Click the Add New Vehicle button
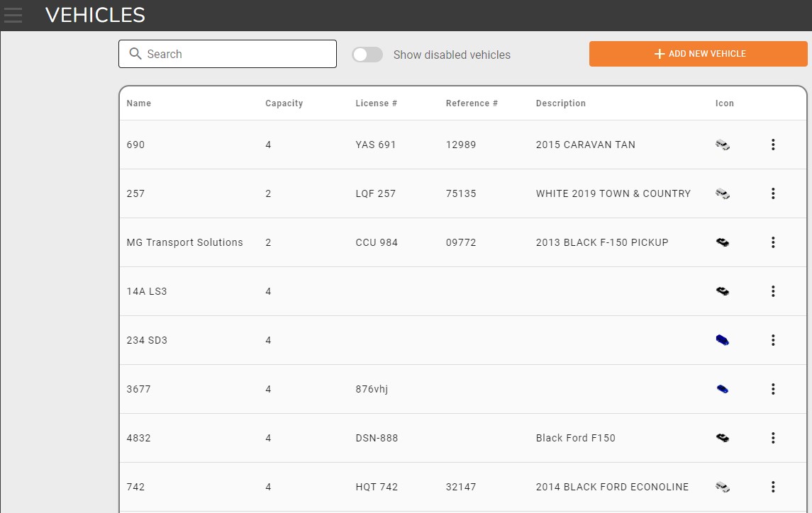The width and height of the screenshot is (812, 513). click(698, 54)
